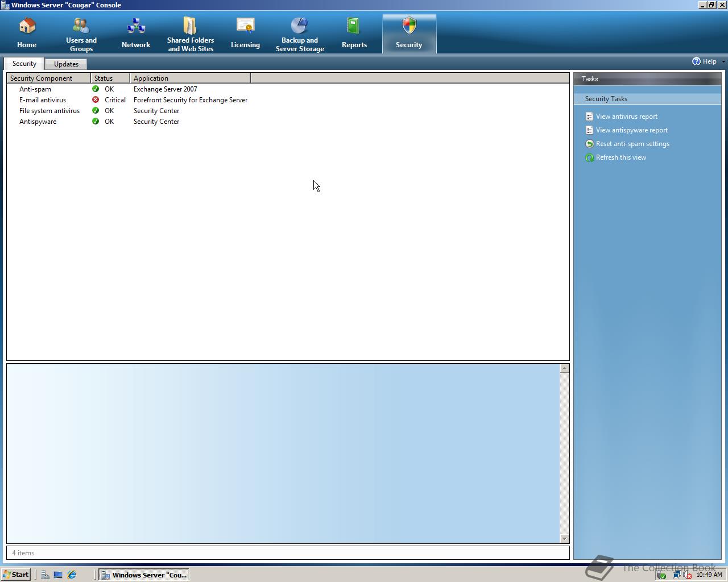The image size is (728, 582).
Task: Click View antispyware report link
Action: [x=632, y=130]
